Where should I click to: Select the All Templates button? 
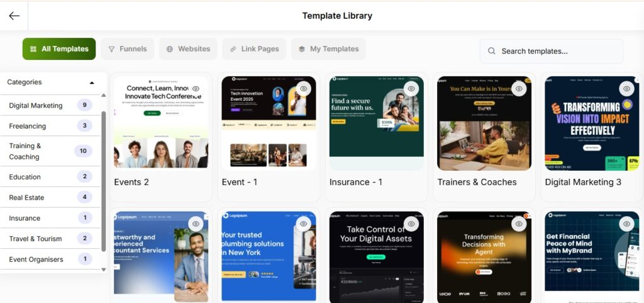pos(59,49)
